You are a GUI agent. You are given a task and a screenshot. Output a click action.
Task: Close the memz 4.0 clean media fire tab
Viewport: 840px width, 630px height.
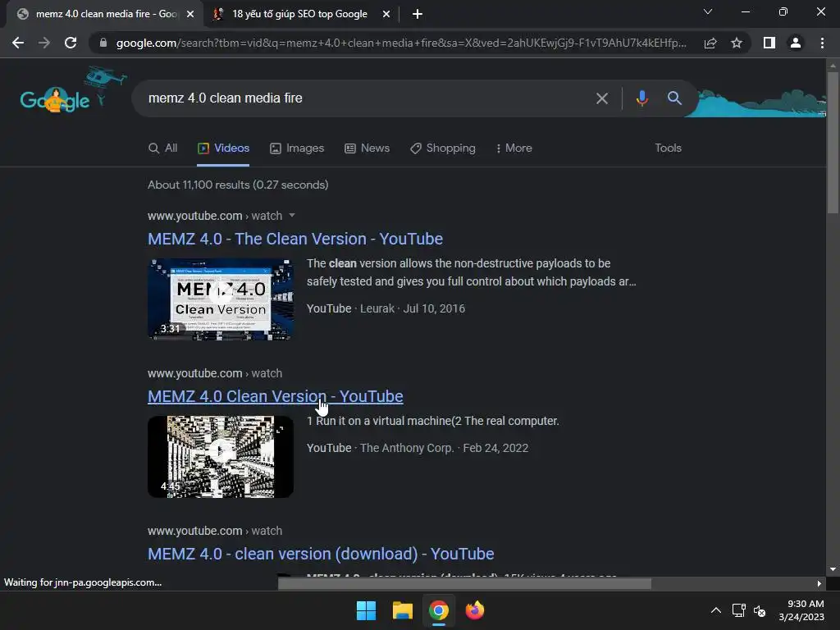(x=190, y=14)
